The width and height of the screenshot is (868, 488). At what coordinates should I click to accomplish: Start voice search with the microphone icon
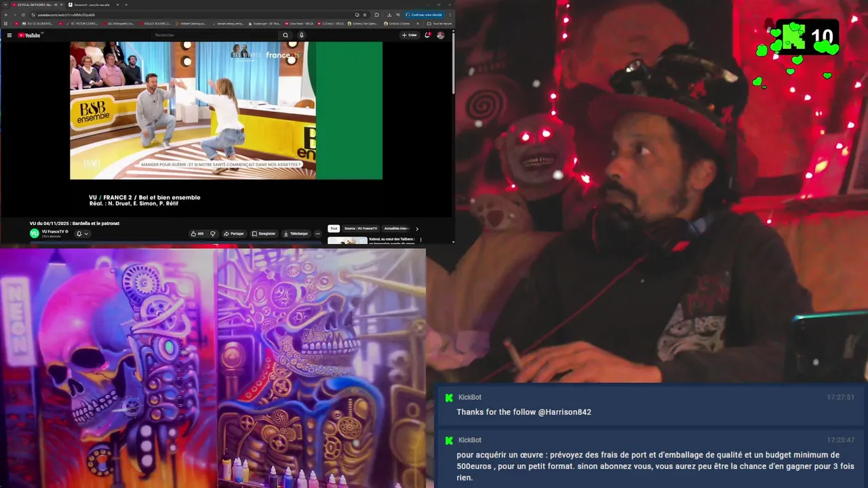point(302,35)
